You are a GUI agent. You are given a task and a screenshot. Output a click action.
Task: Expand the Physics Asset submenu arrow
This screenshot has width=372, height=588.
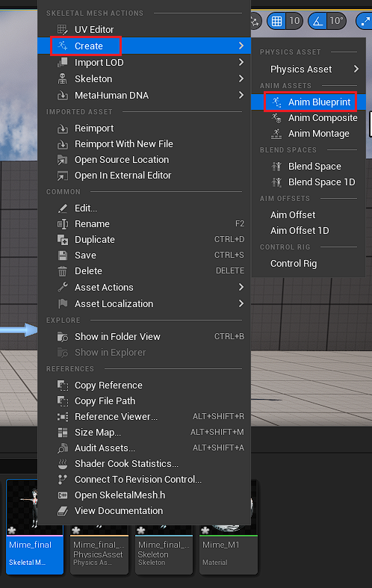coord(356,69)
